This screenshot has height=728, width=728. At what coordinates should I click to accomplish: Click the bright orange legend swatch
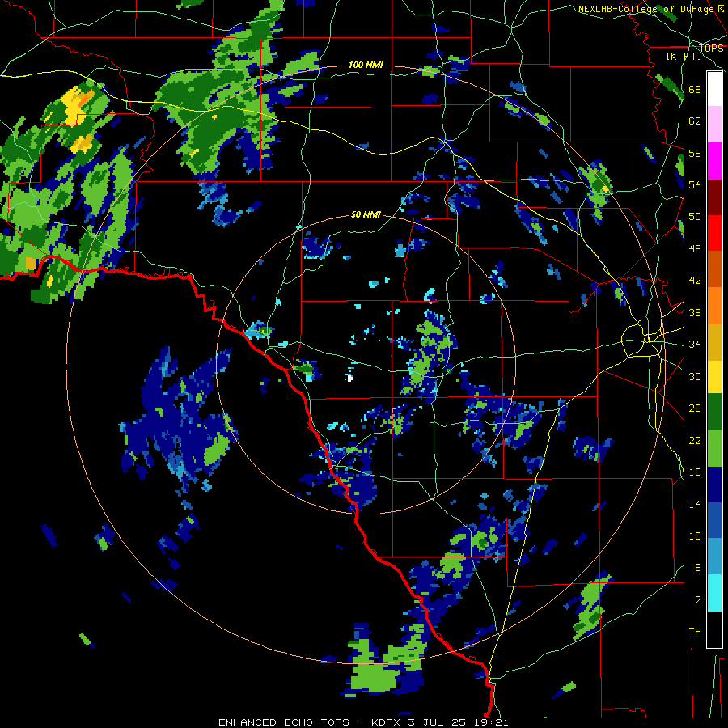(714, 306)
